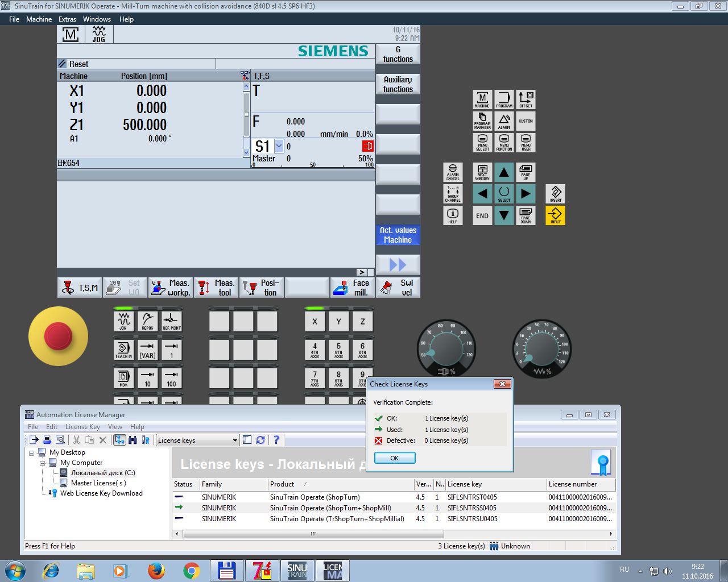
Task: Toggle the TEACH IN mode key
Action: pos(123,350)
